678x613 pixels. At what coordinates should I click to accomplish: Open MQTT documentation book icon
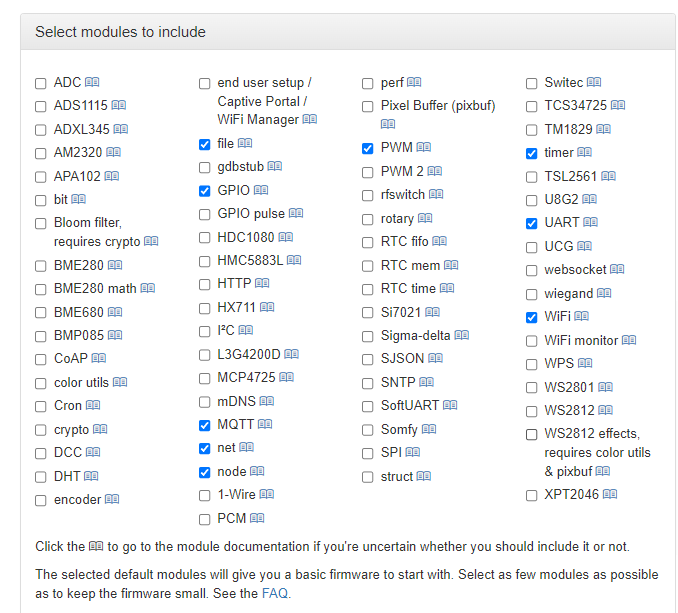265,424
